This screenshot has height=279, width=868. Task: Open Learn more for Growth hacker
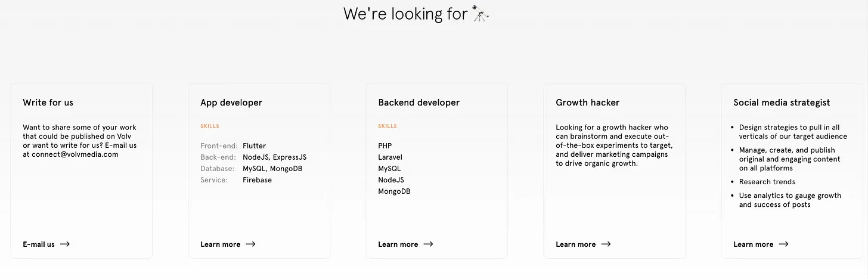coord(583,244)
